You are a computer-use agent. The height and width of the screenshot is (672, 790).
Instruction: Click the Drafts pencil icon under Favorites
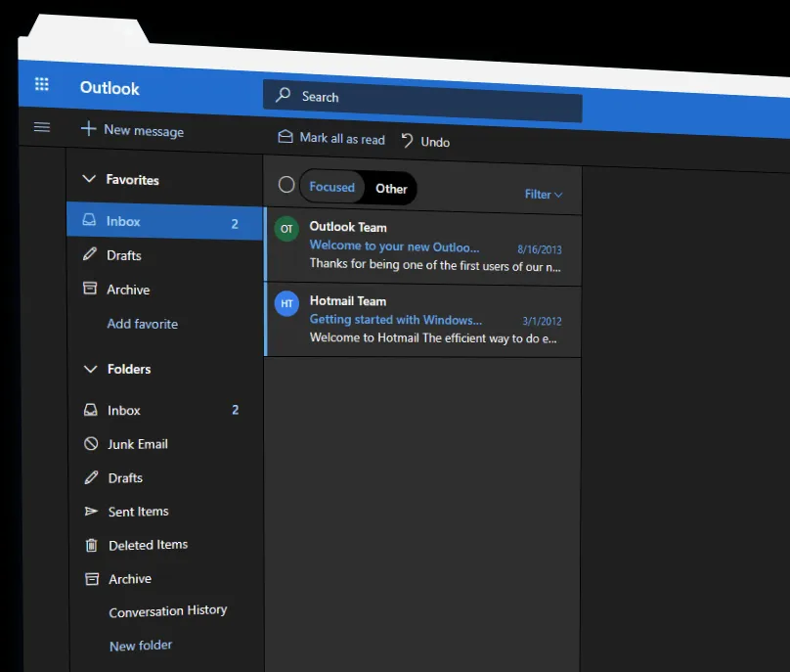pos(89,255)
